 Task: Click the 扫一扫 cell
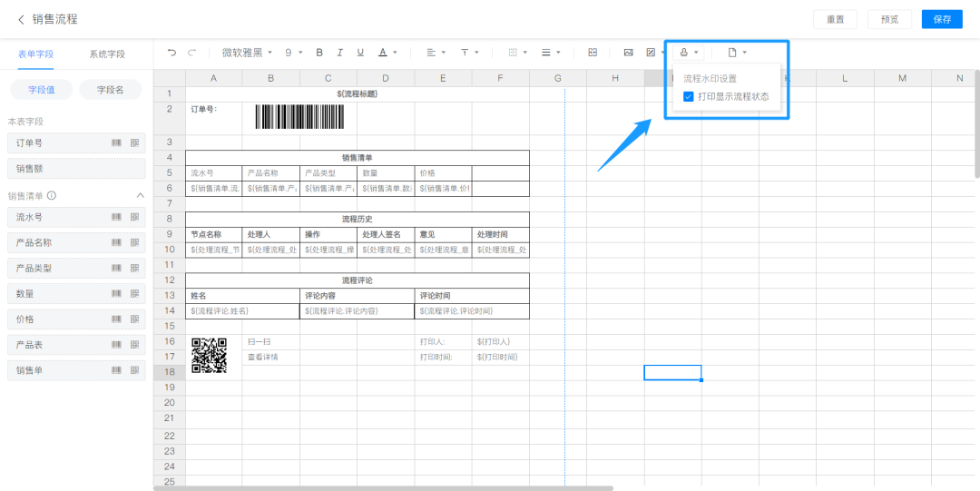pyautogui.click(x=271, y=341)
